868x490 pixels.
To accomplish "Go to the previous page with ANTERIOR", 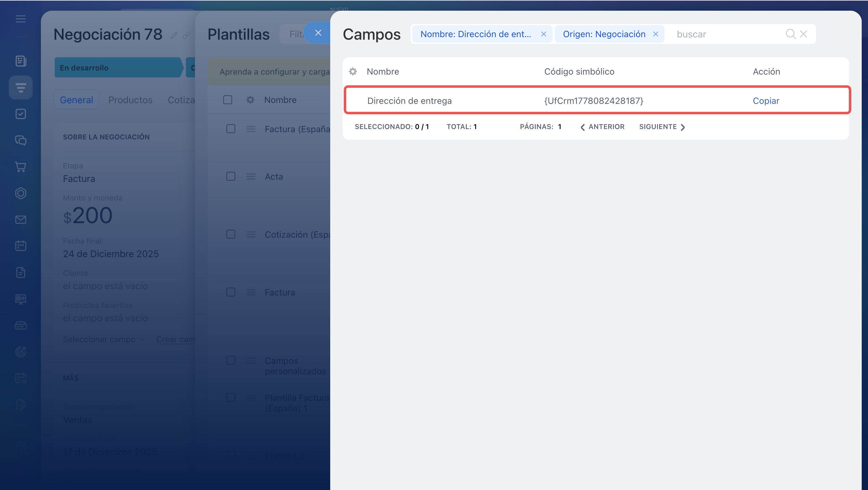I will coord(602,127).
